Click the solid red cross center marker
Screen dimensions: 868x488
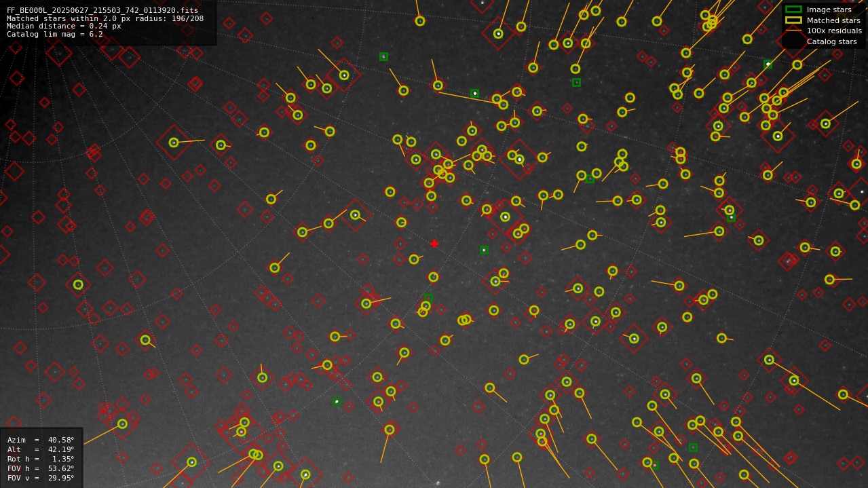coord(434,244)
